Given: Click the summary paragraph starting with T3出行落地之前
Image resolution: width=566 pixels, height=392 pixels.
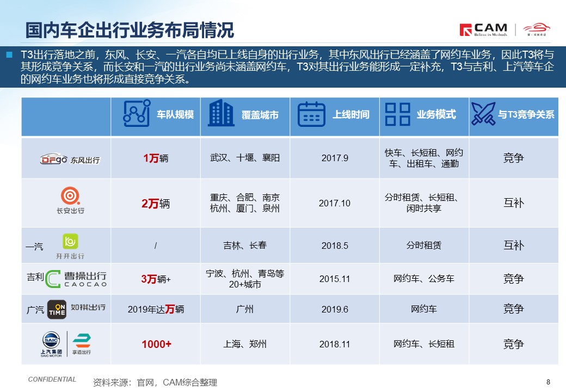Looking at the screenshot, I should point(287,67).
